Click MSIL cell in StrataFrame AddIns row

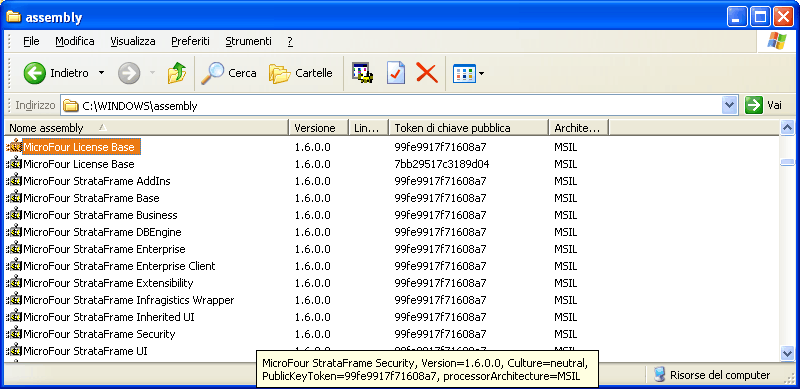point(566,181)
